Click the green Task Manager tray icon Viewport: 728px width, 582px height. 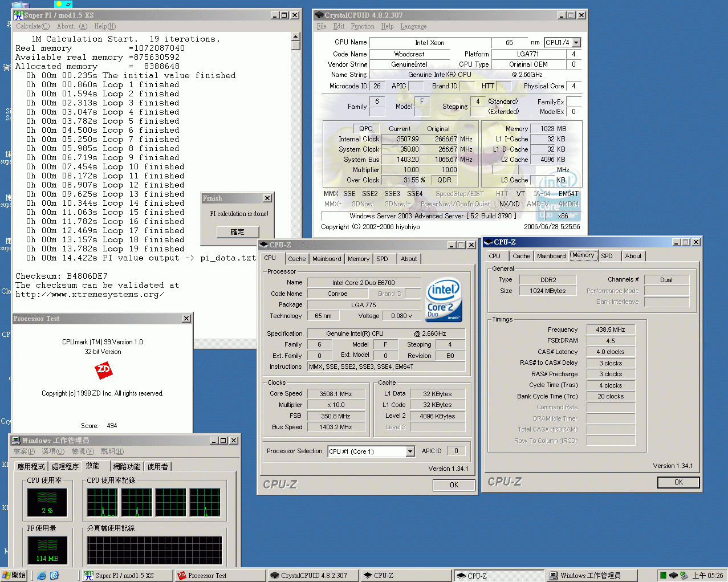[x=663, y=575]
